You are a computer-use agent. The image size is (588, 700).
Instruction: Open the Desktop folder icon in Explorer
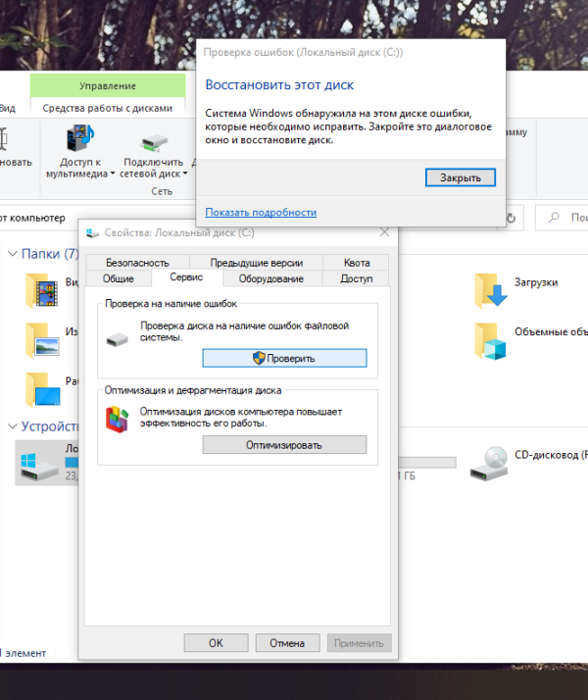pyautogui.click(x=42, y=390)
